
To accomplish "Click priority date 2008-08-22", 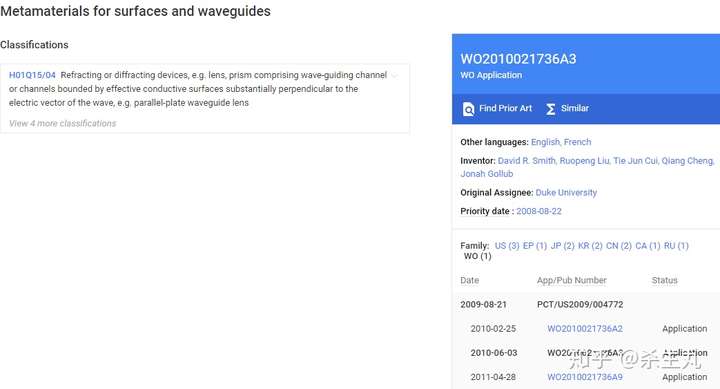I will (539, 211).
